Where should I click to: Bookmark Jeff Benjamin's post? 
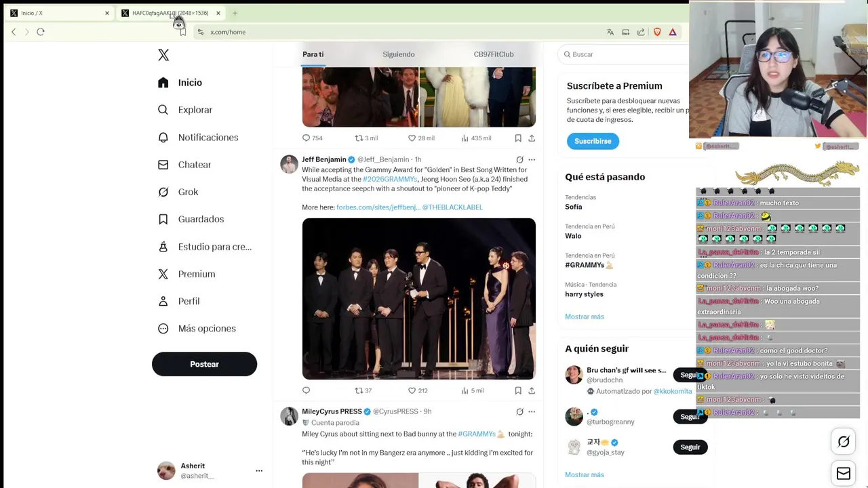[518, 390]
